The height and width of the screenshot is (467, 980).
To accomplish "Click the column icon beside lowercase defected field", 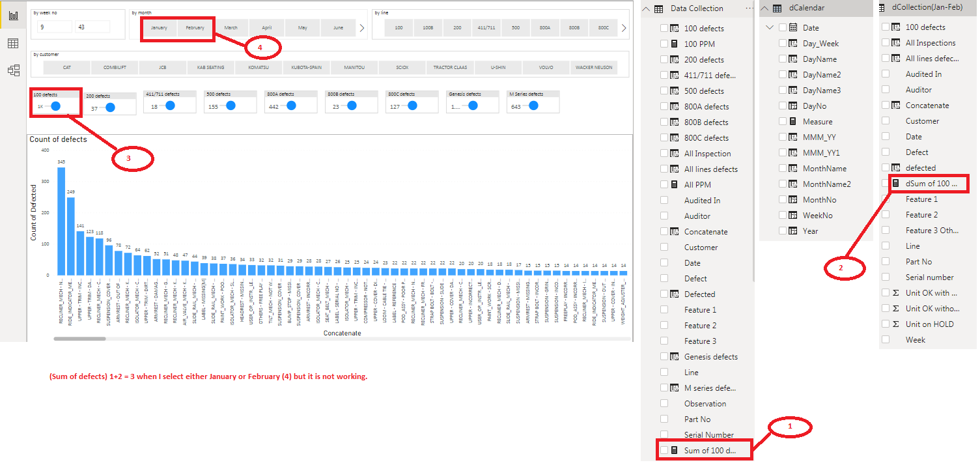I will [896, 167].
